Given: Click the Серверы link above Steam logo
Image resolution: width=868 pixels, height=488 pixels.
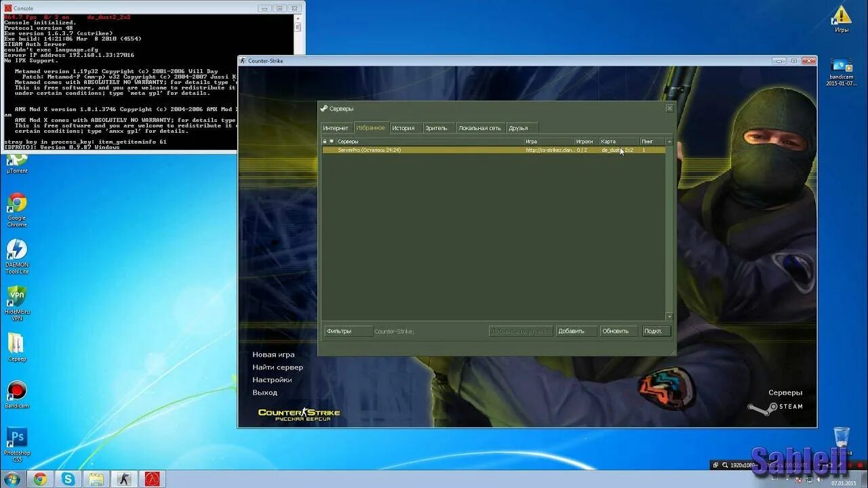Looking at the screenshot, I should 785,392.
